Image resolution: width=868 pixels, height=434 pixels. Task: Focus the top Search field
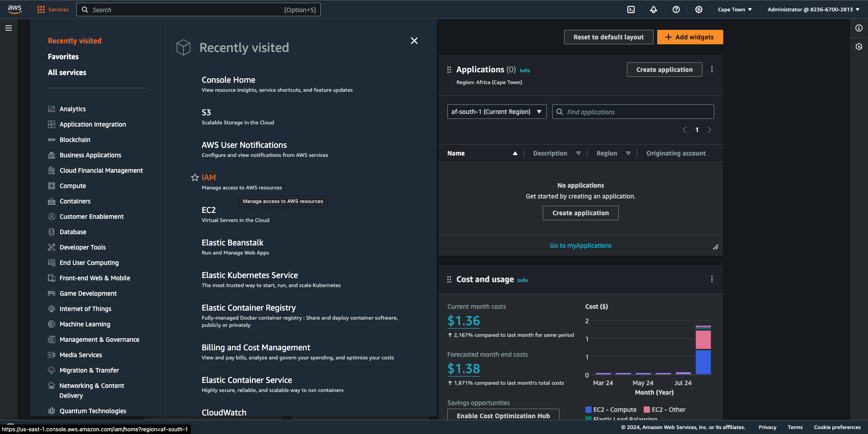199,9
